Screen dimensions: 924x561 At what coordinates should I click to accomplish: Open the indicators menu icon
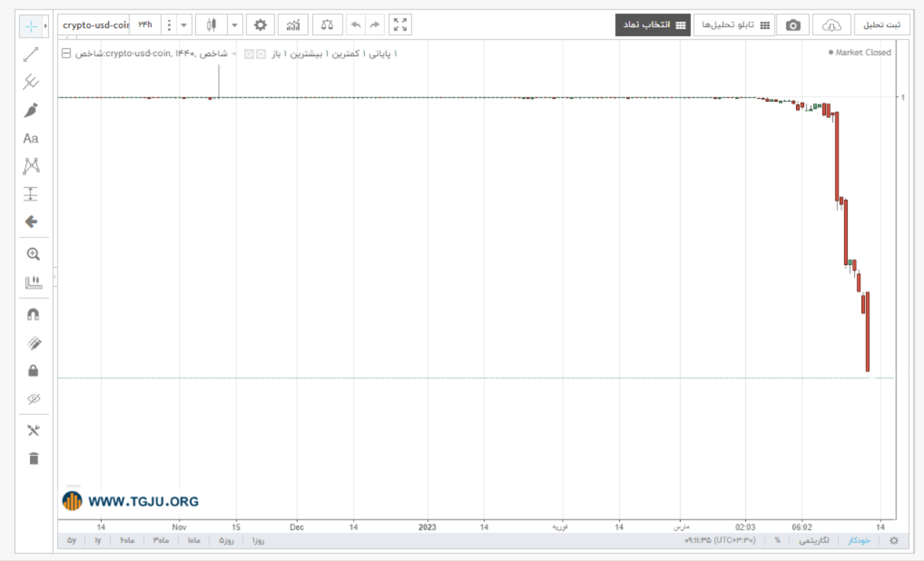[293, 25]
